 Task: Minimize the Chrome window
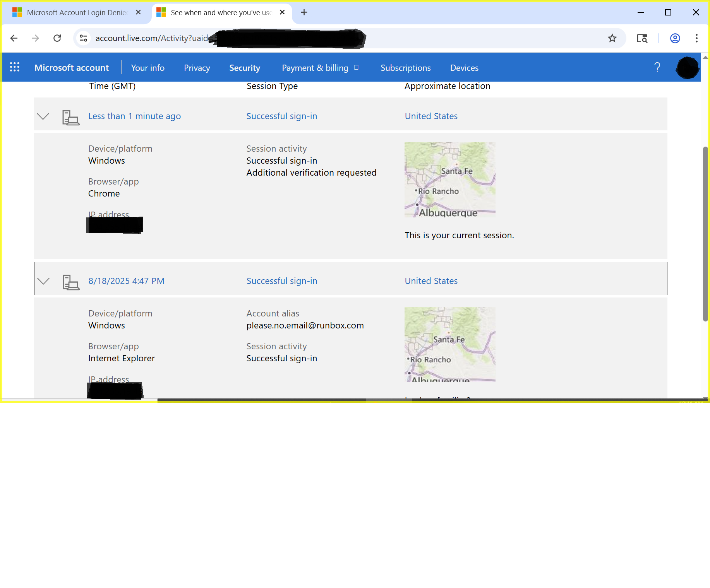[641, 12]
